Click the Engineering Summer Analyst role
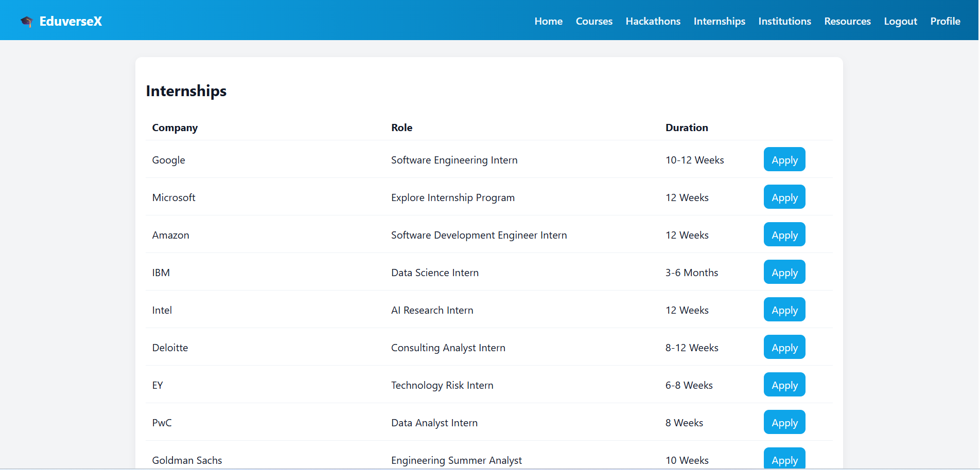 pos(457,460)
